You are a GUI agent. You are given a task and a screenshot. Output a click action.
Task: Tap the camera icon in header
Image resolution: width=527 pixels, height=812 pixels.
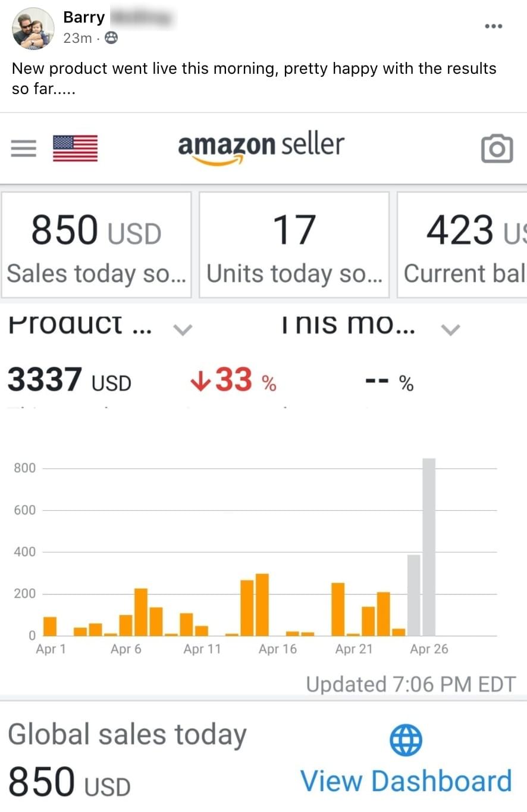pyautogui.click(x=497, y=148)
